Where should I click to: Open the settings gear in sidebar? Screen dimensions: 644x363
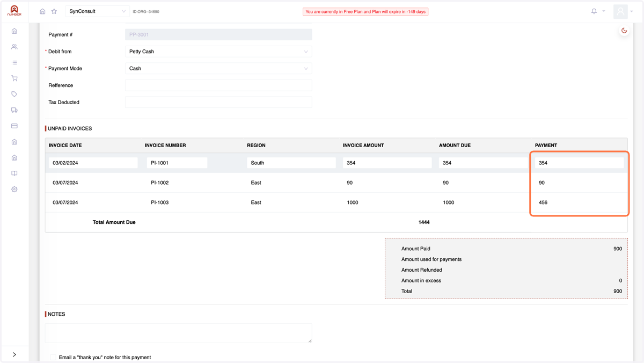14,189
